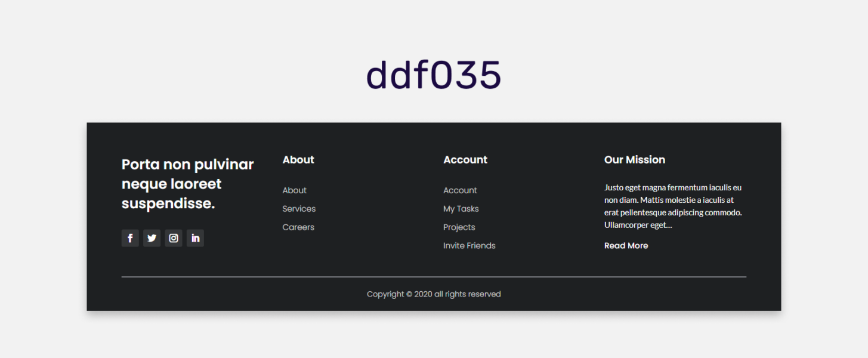Click the Our Mission heading

[x=634, y=159]
